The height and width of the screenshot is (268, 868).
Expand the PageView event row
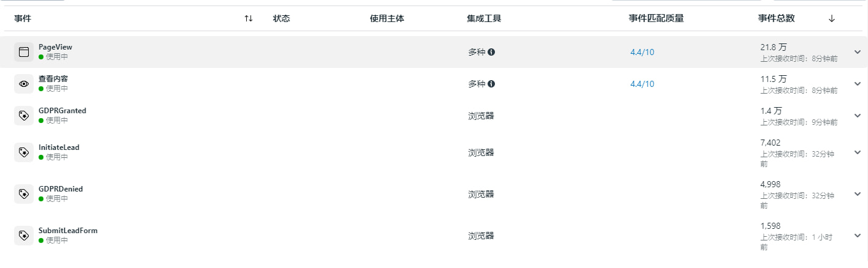[x=858, y=52]
